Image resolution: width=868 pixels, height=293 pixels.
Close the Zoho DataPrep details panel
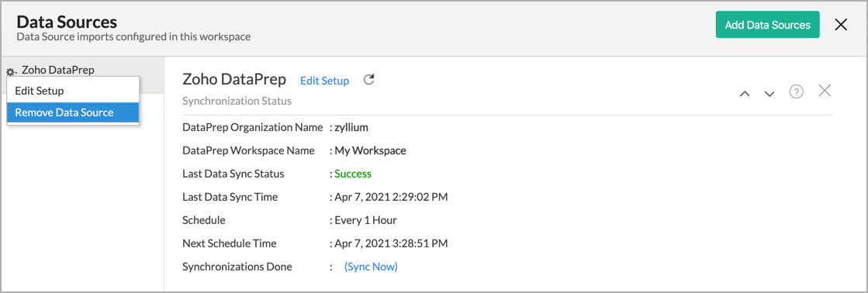pos(825,91)
